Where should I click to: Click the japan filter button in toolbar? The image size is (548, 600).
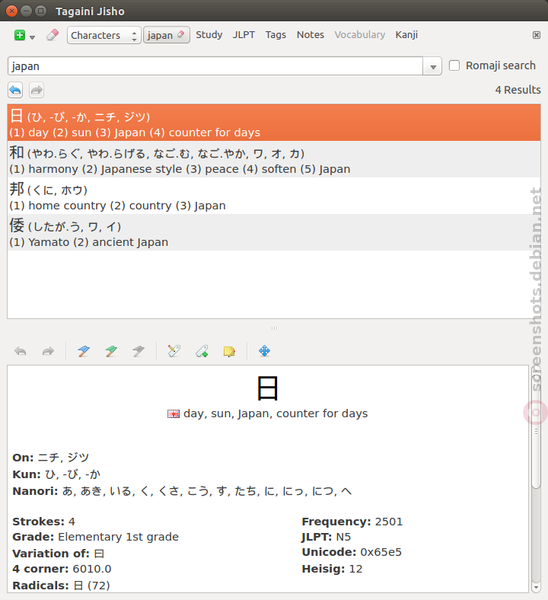click(166, 35)
